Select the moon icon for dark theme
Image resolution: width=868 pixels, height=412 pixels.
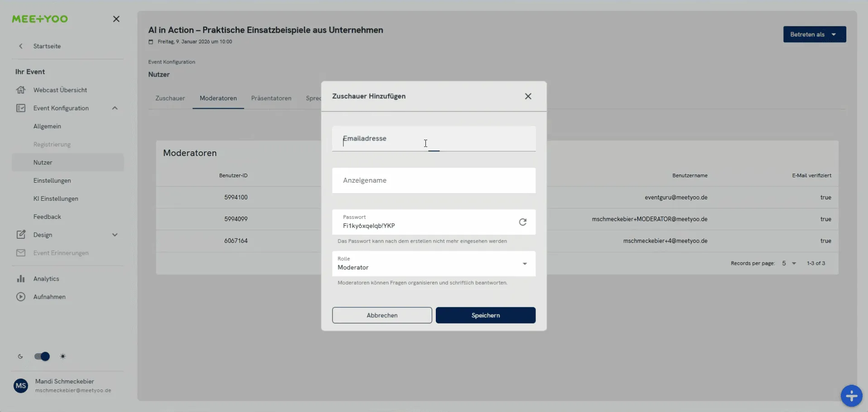point(20,356)
